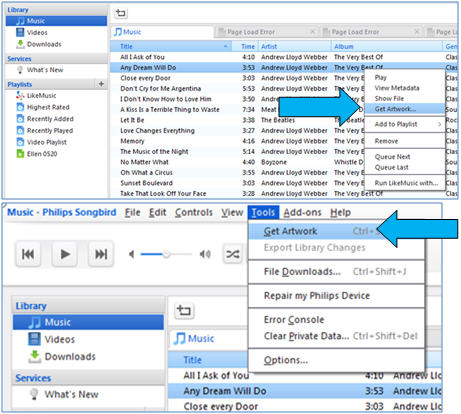
Task: Choose Play from the context menu
Action: pyautogui.click(x=405, y=78)
